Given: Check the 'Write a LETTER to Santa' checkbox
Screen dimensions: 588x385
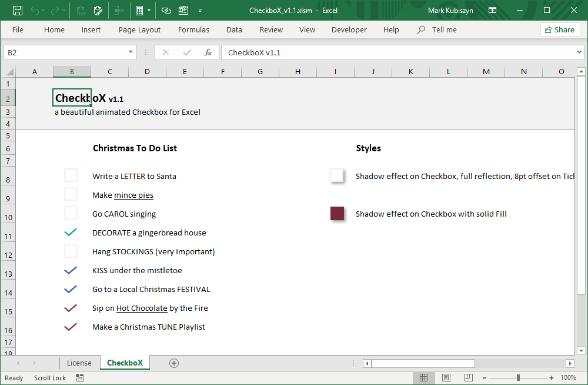Looking at the screenshot, I should click(x=71, y=175).
